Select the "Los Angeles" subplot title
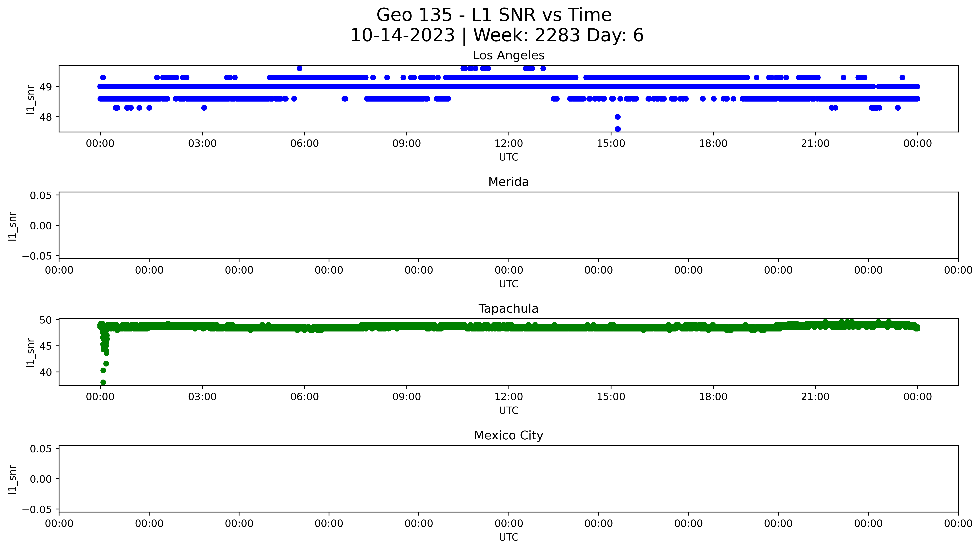This screenshot has height=550, width=980. pos(509,55)
